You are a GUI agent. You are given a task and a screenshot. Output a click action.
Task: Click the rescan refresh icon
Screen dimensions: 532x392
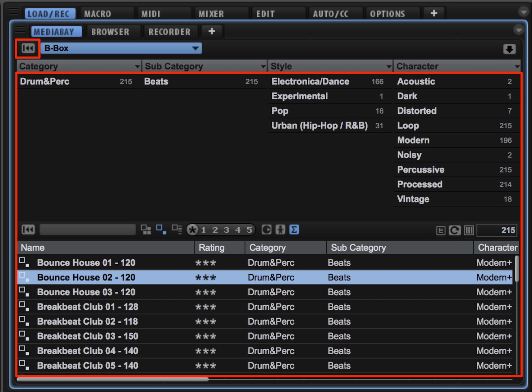[x=455, y=230]
